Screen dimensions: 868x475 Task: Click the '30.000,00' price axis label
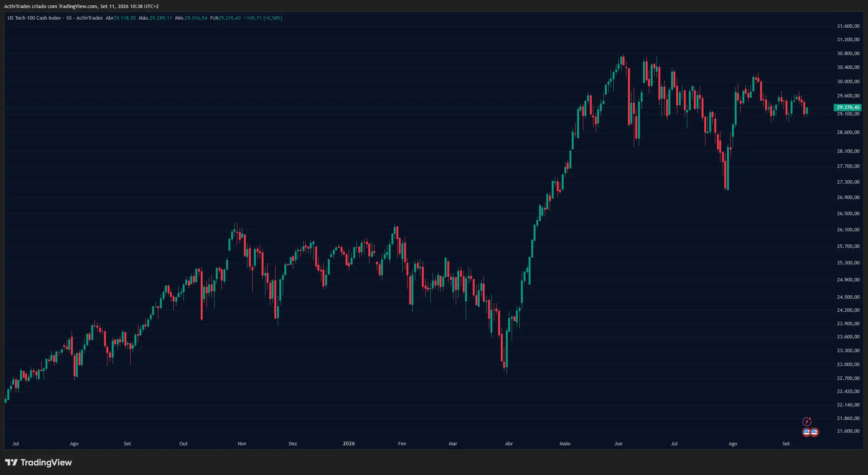click(848, 82)
